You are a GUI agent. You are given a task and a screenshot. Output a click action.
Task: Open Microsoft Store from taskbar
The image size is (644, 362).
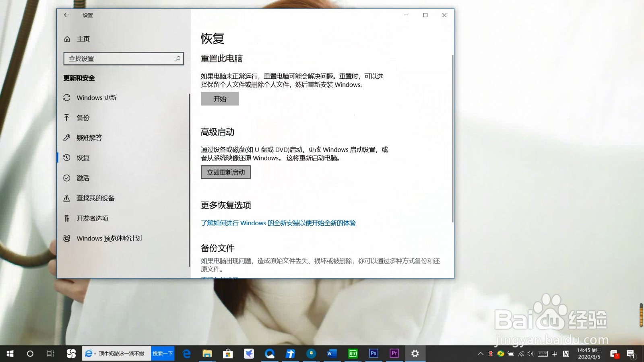[228, 354]
